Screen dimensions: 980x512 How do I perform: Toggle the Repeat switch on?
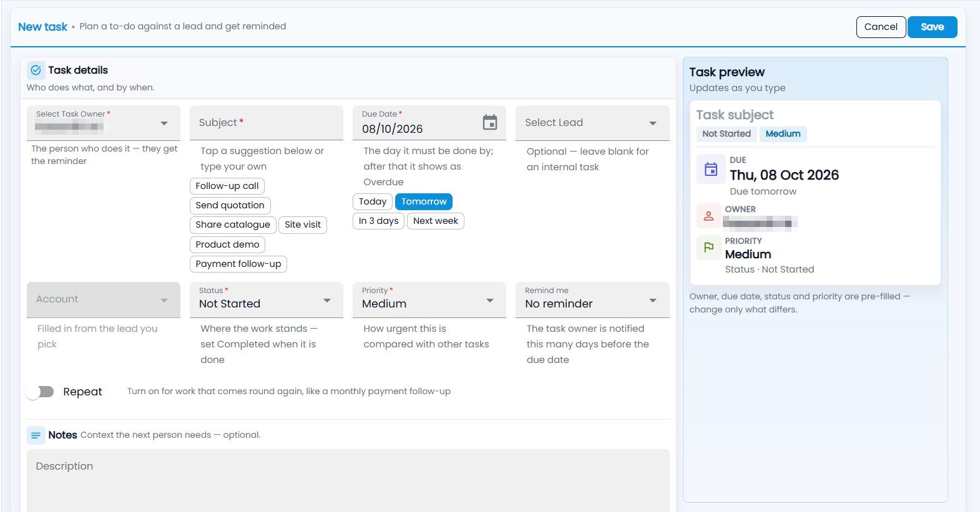41,392
